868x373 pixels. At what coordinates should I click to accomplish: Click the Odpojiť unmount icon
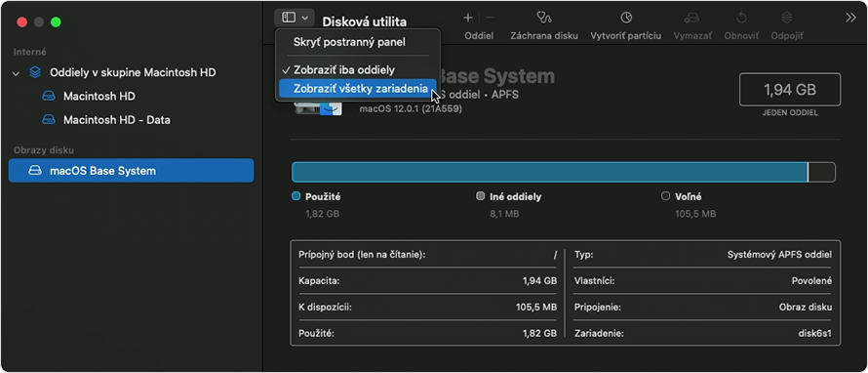(787, 18)
